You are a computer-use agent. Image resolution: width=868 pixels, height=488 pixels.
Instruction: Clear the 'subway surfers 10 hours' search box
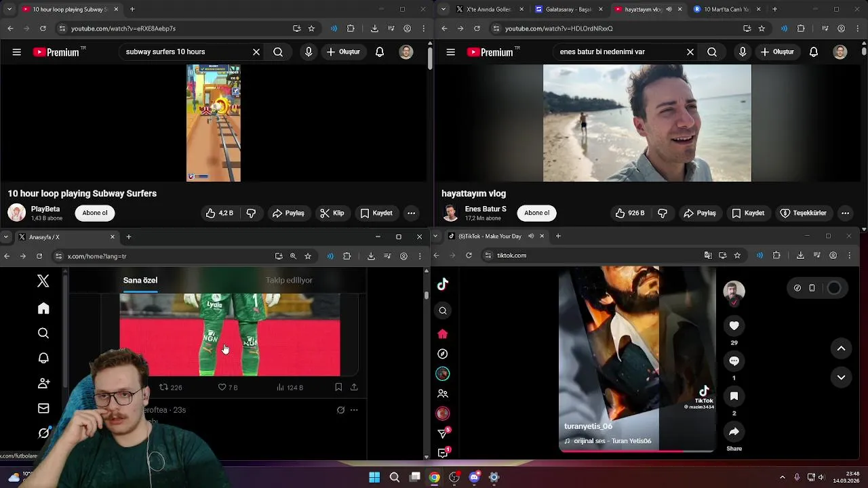(x=256, y=52)
